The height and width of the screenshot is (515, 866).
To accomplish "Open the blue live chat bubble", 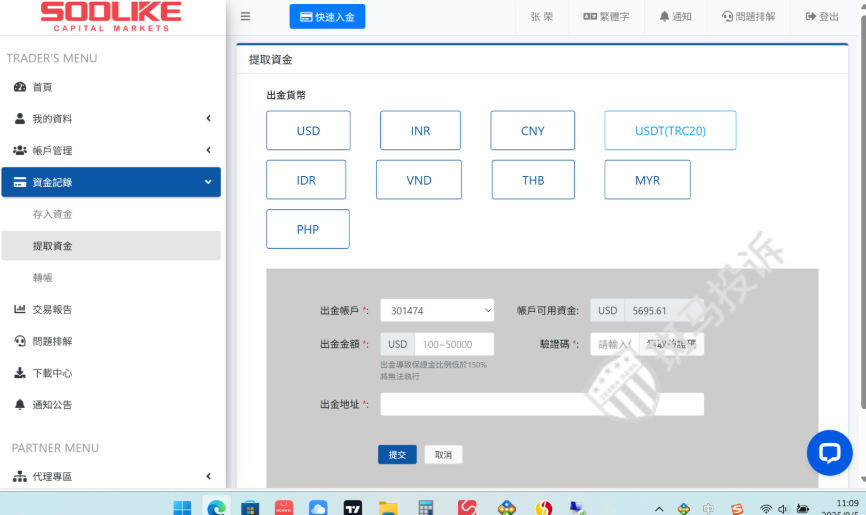I will 829,452.
